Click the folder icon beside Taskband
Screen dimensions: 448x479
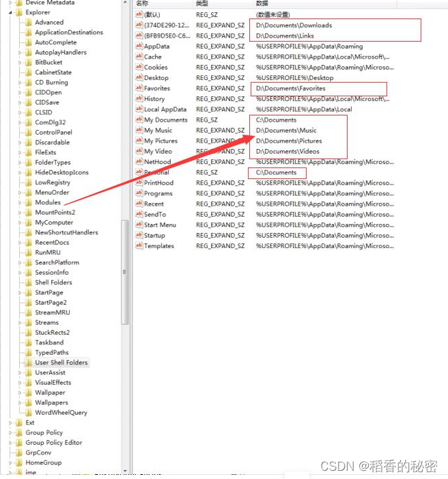(29, 342)
